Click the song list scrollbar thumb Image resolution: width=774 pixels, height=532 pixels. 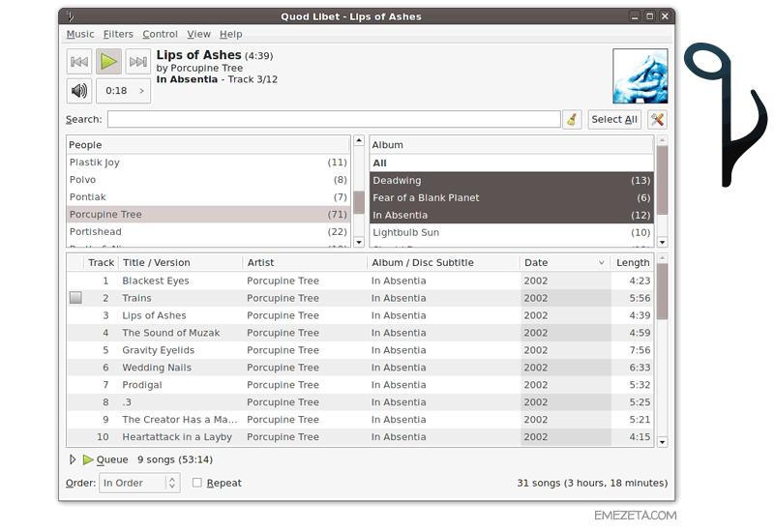pos(663,291)
